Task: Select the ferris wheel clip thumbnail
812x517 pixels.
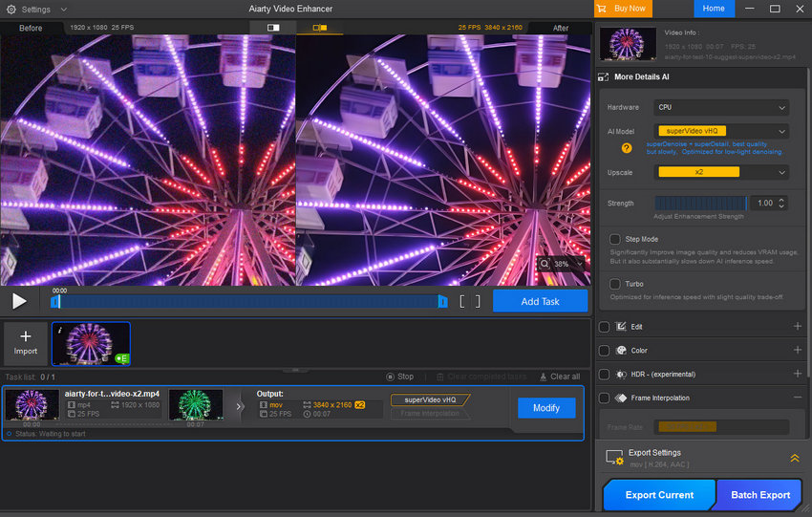Action: (x=91, y=343)
